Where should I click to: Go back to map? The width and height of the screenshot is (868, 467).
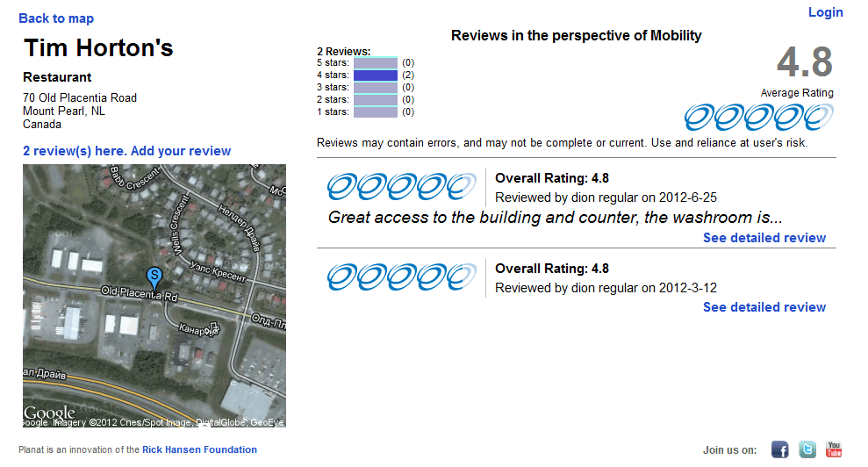point(56,18)
